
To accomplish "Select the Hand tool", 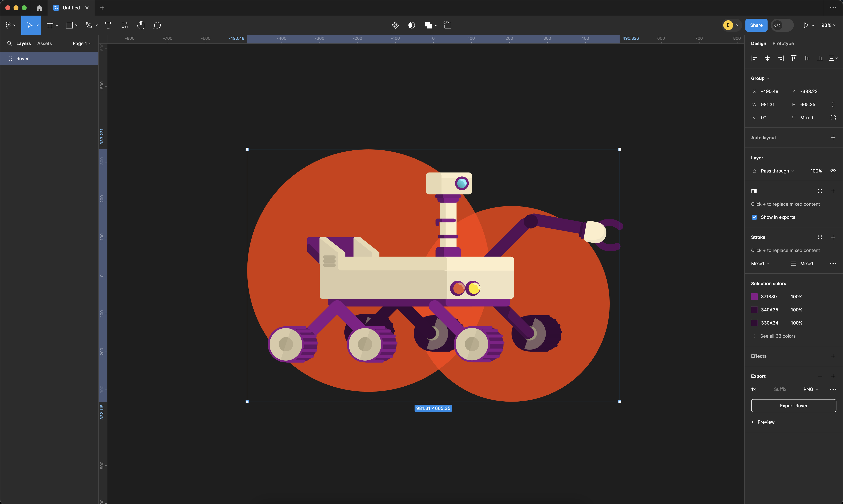I will 141,25.
